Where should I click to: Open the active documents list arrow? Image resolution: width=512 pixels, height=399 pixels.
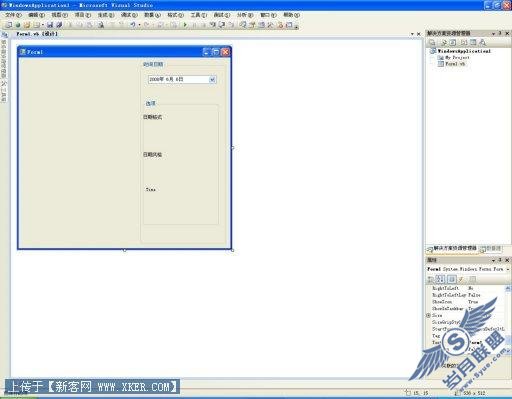[x=412, y=34]
